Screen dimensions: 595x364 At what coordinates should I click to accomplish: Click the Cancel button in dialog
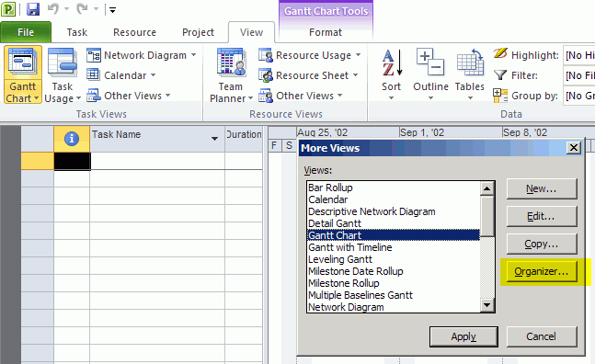coord(542,336)
